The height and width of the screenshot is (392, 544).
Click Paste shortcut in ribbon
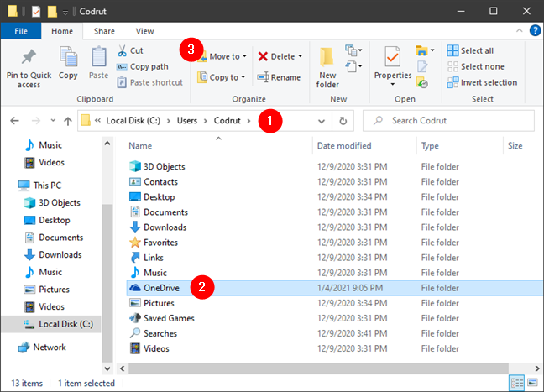(150, 82)
